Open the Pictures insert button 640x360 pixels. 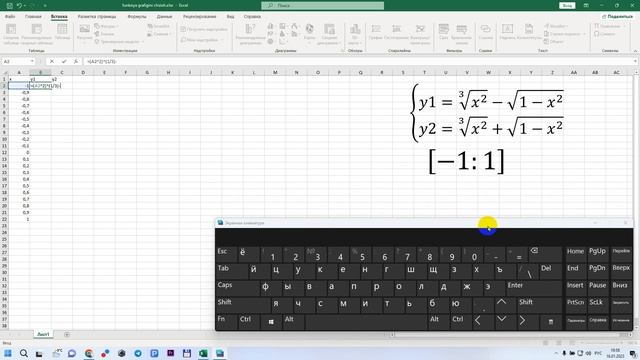point(84,34)
